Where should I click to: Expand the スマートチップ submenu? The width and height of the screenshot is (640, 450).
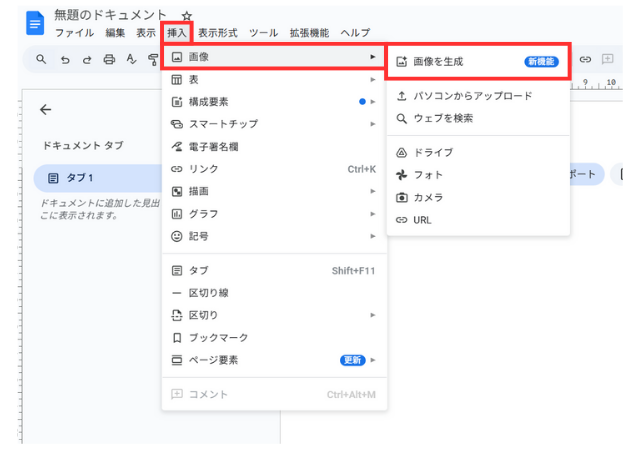point(273,124)
